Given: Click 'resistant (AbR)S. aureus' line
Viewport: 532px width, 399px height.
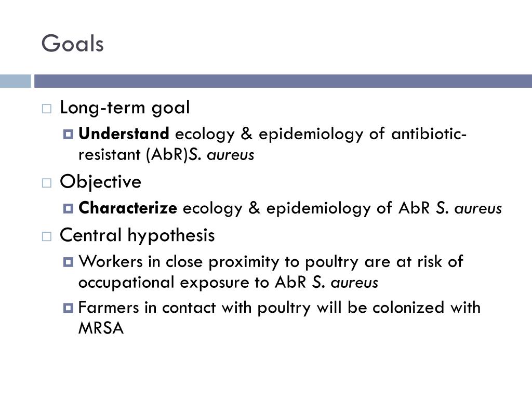Looking at the screenshot, I should (166, 155).
